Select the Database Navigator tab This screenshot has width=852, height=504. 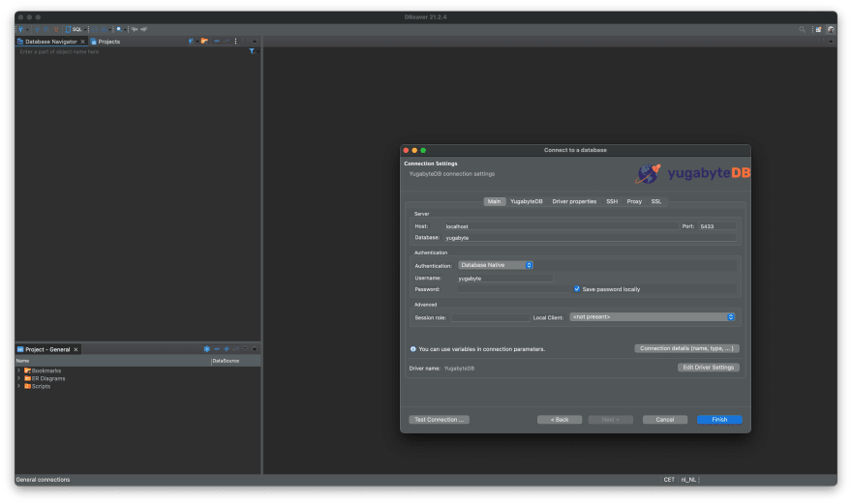(x=50, y=42)
